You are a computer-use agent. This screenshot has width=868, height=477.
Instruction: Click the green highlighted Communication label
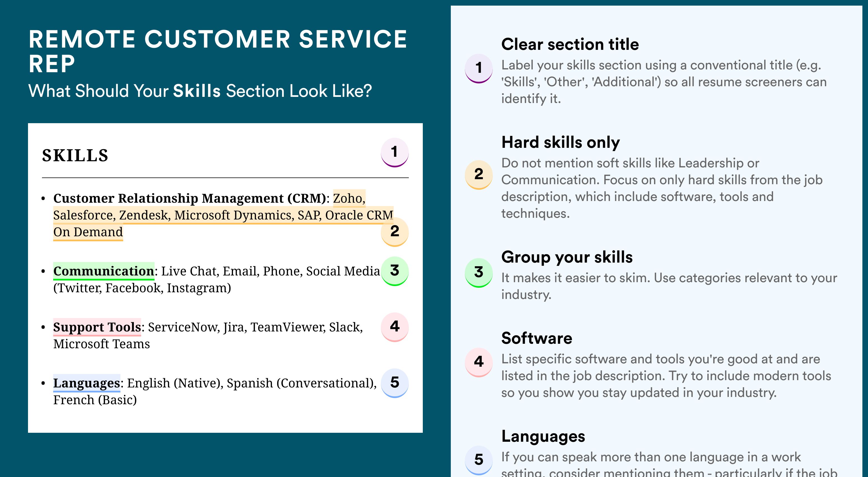104,271
